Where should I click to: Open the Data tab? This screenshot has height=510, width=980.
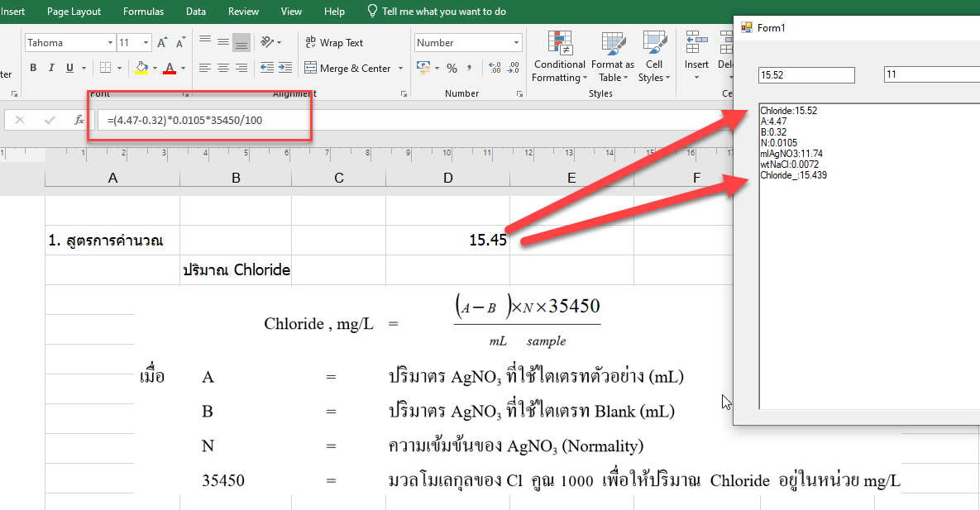pos(196,12)
